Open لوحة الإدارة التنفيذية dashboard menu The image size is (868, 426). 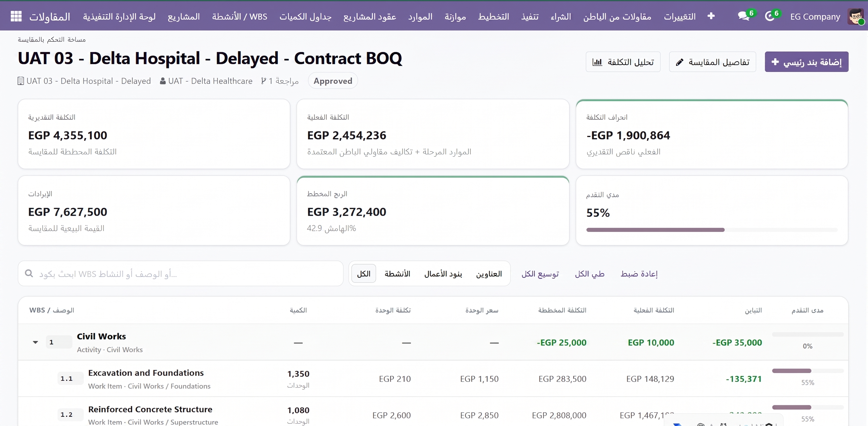pyautogui.click(x=119, y=17)
